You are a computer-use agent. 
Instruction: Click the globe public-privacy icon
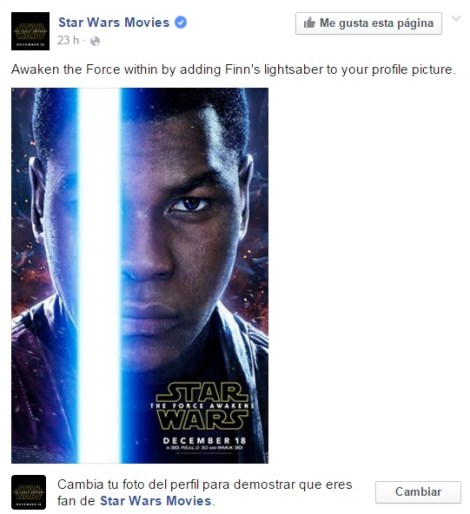click(95, 41)
